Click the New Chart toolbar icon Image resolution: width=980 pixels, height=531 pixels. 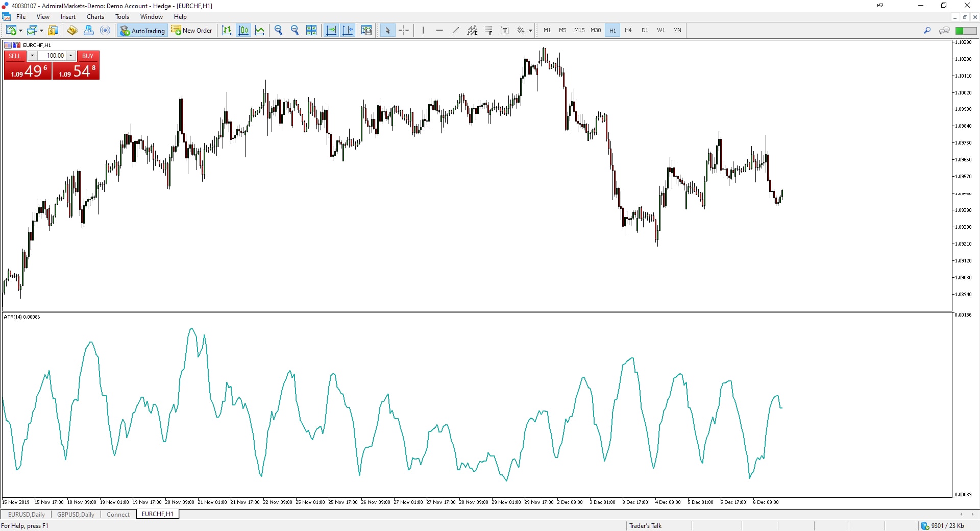coord(11,31)
